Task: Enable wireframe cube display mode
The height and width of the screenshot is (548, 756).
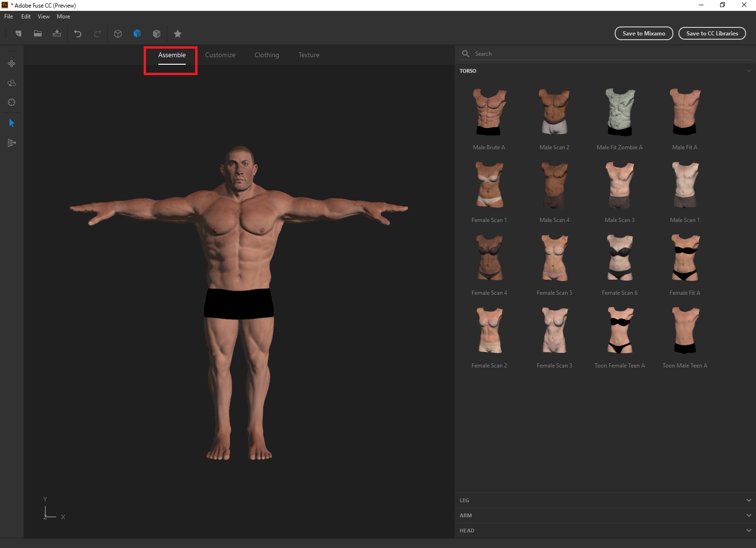Action: click(118, 34)
